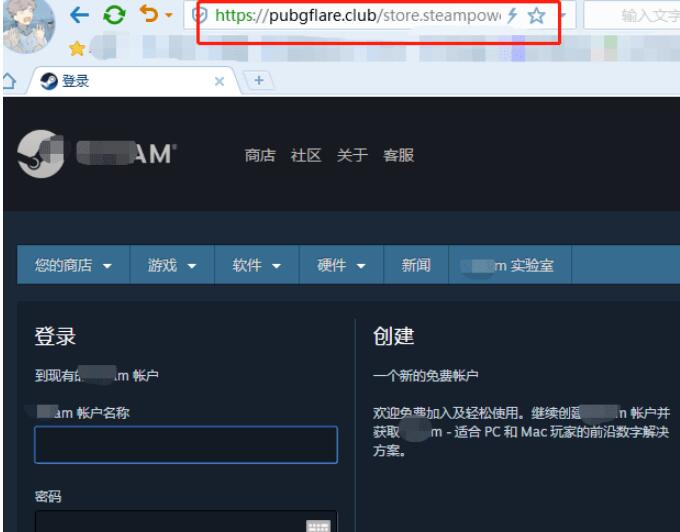
Task: Expand the 软件 dropdown
Action: (x=257, y=265)
